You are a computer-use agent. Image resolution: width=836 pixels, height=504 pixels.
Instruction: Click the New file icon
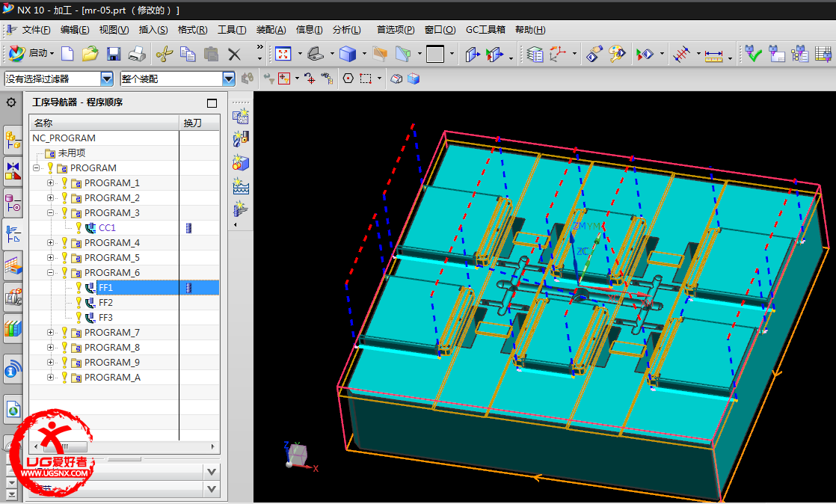click(68, 53)
